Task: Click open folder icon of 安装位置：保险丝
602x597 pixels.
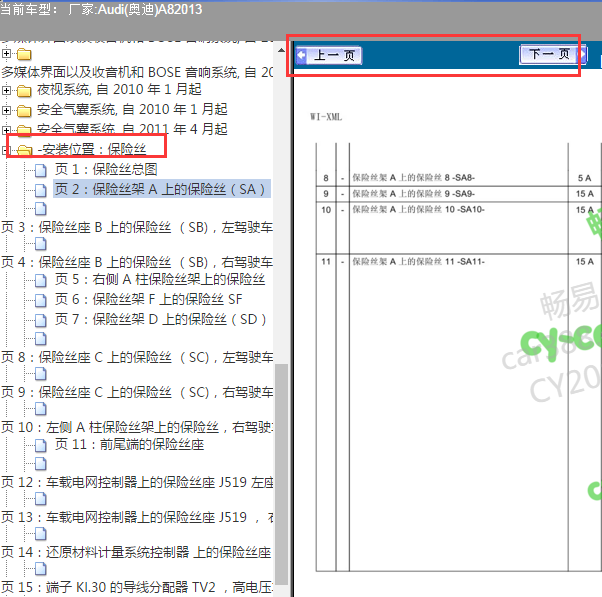Action: (x=25, y=150)
